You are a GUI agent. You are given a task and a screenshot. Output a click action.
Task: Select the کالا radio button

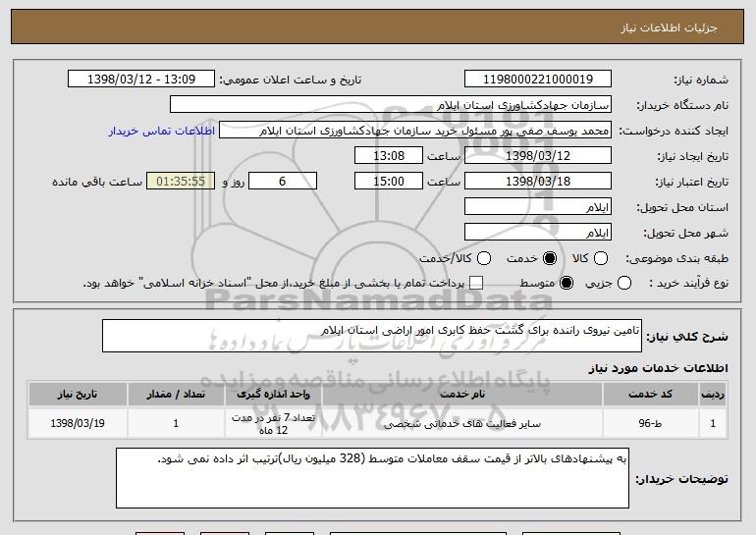600,258
